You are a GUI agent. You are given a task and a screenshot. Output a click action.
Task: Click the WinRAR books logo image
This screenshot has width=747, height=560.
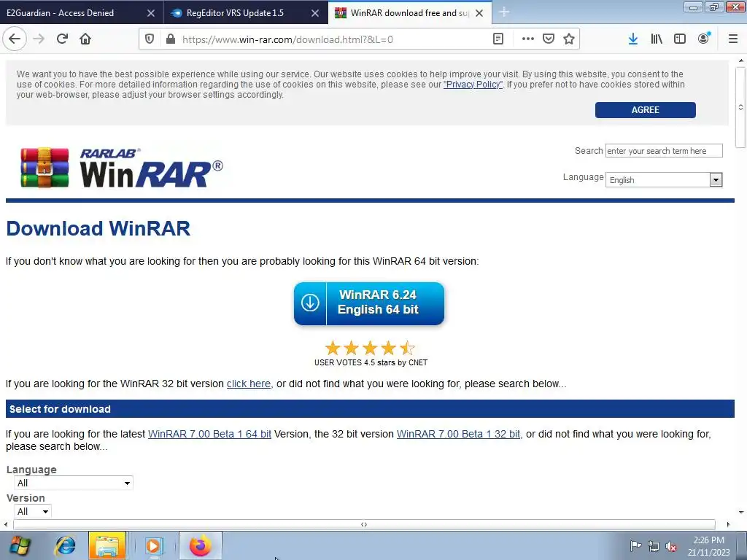(44, 168)
